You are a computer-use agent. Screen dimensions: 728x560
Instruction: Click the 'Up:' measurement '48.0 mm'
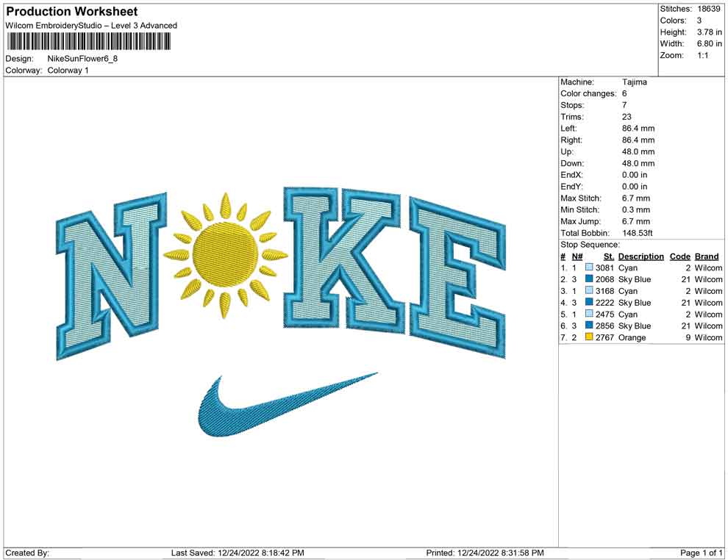pos(638,151)
